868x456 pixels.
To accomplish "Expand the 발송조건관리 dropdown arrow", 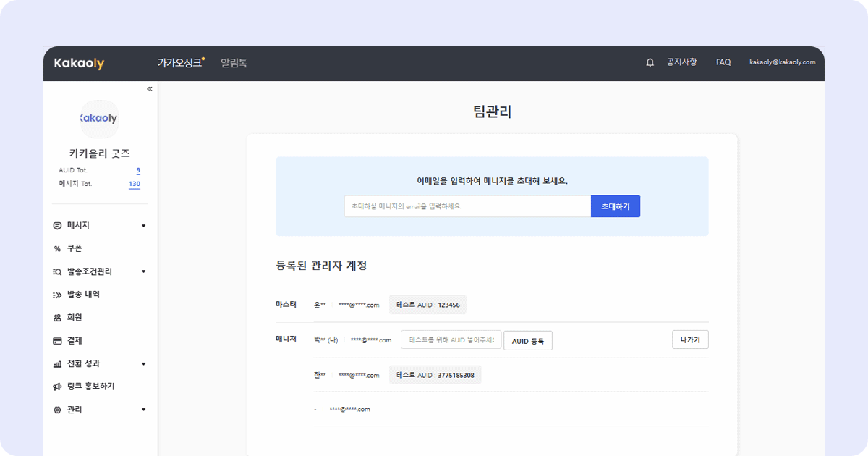I will [x=143, y=272].
